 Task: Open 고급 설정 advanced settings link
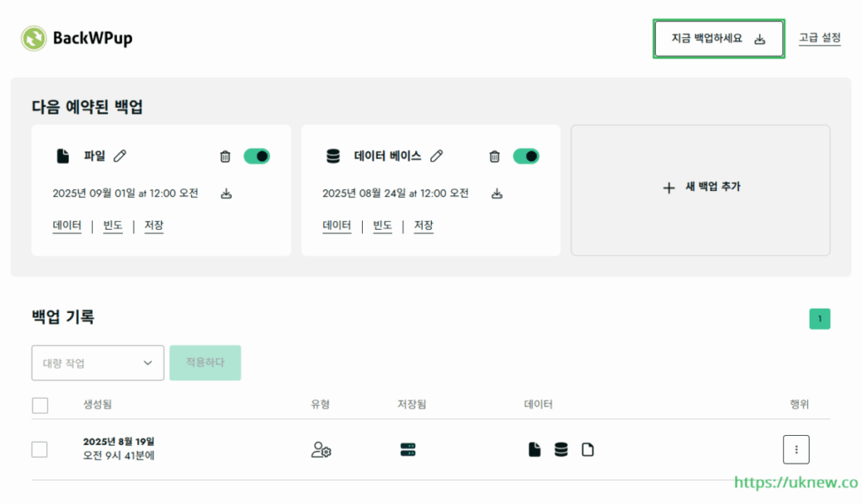(x=819, y=38)
